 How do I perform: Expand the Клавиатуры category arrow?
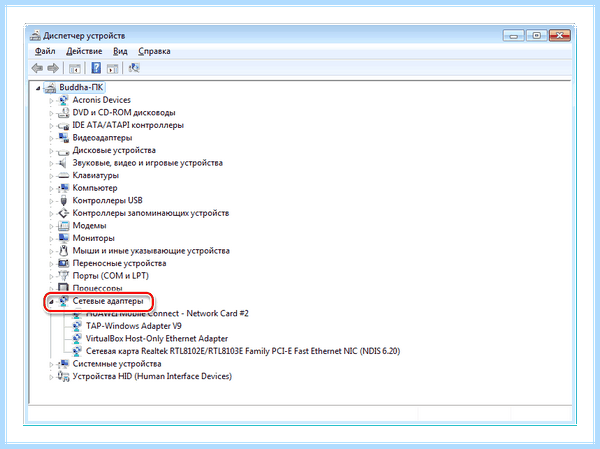click(51, 176)
